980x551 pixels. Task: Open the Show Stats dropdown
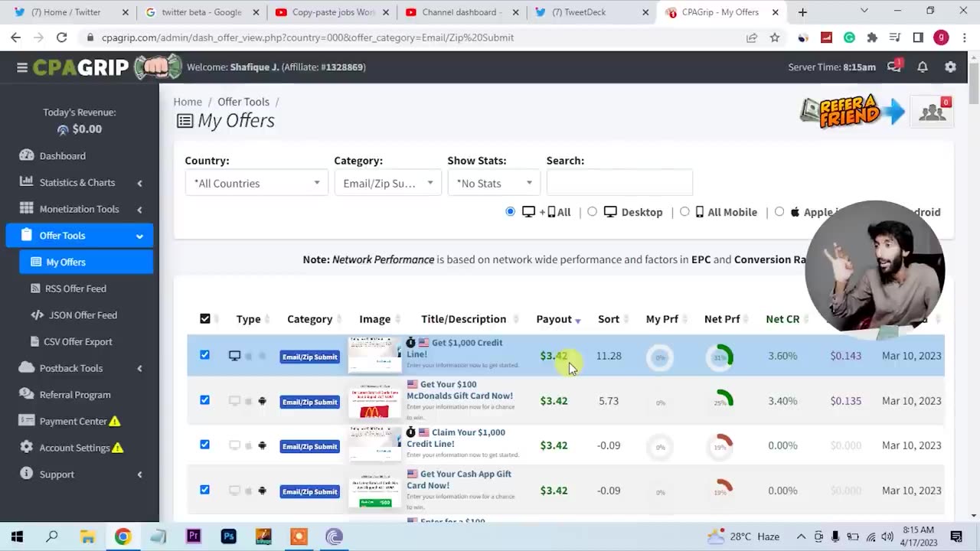coord(495,183)
